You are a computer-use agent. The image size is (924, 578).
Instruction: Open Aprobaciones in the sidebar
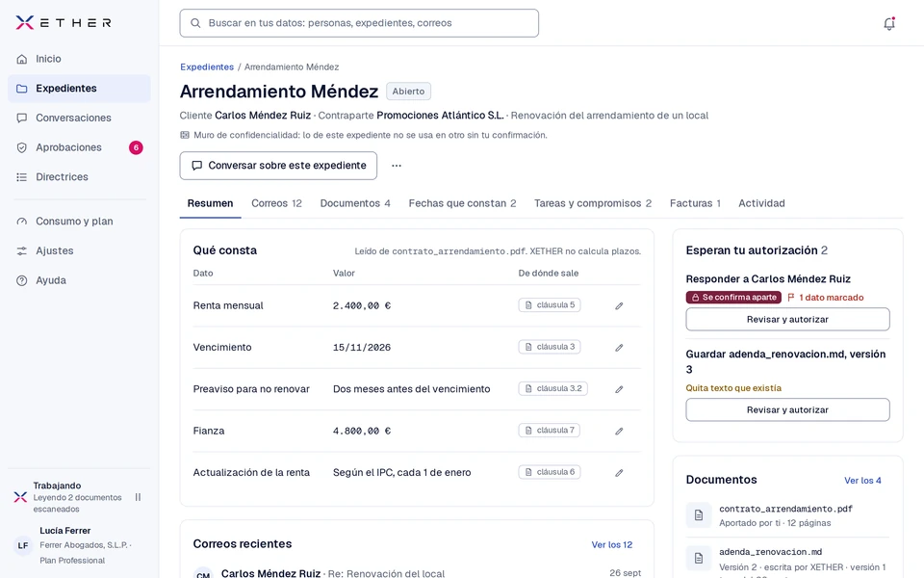[79, 147]
